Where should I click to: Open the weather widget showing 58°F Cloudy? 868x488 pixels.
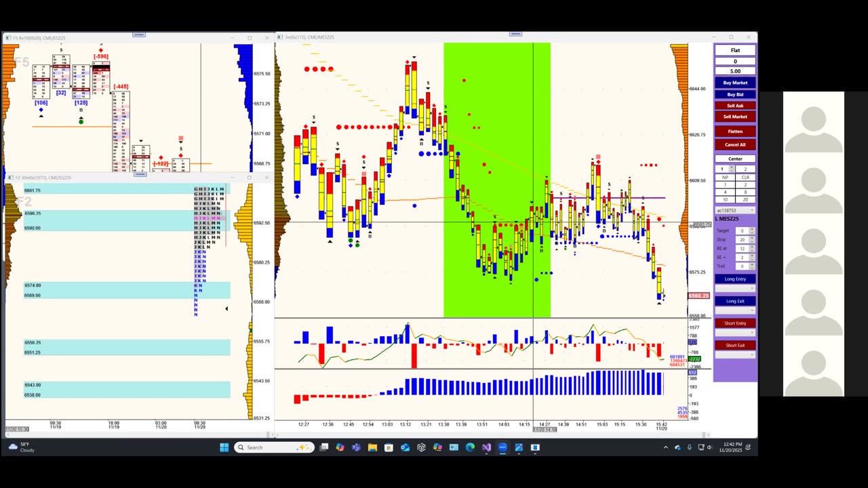tap(22, 447)
